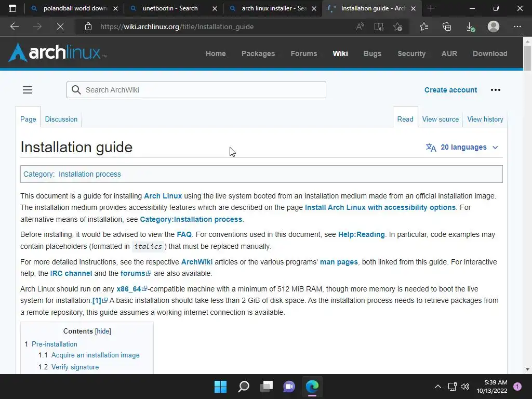Open Edge Settings and more menu
Screen dimensions: 532x399
click(517, 26)
